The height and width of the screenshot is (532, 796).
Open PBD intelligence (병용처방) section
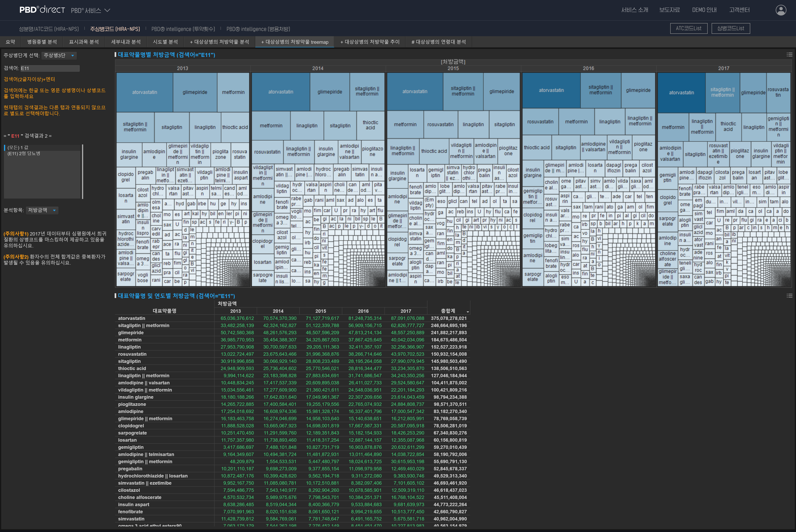pos(258,29)
